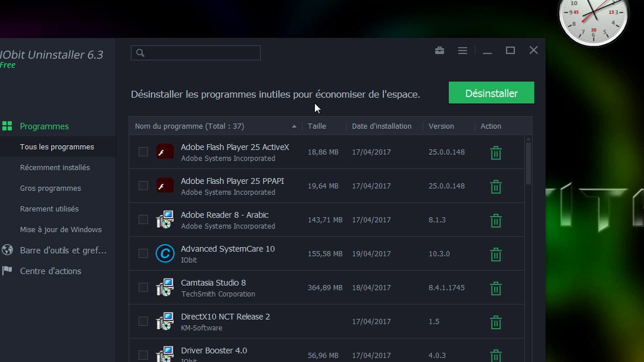The image size is (644, 362).
Task: Select the Camtasia Studio 8 checkbox
Action: pyautogui.click(x=143, y=288)
